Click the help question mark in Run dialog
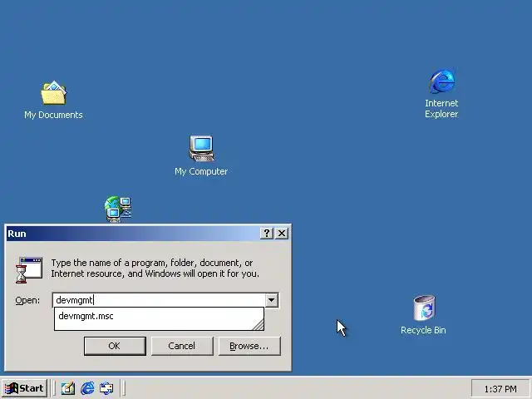Viewport: 532px width, 399px height. click(267, 233)
